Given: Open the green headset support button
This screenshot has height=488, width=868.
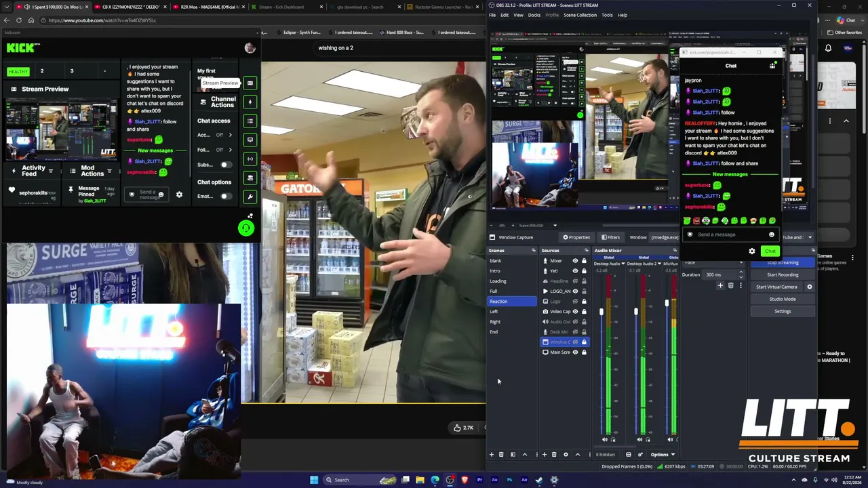Looking at the screenshot, I should point(246,228).
